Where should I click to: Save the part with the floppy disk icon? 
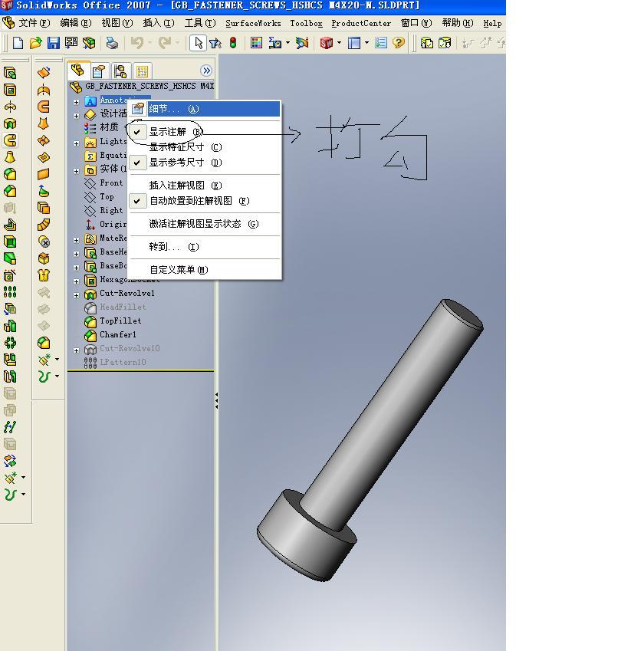pyautogui.click(x=53, y=43)
